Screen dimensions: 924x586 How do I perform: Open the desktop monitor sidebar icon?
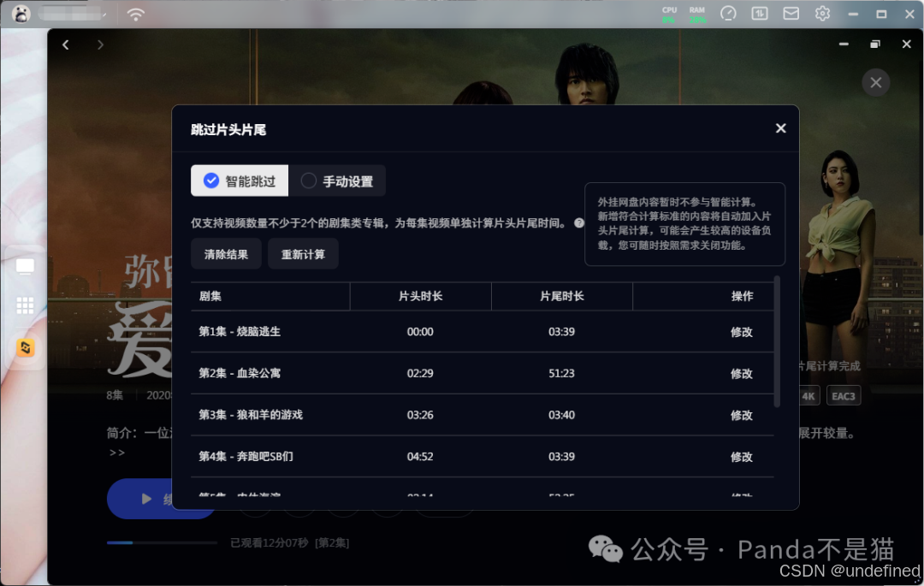[x=25, y=267]
